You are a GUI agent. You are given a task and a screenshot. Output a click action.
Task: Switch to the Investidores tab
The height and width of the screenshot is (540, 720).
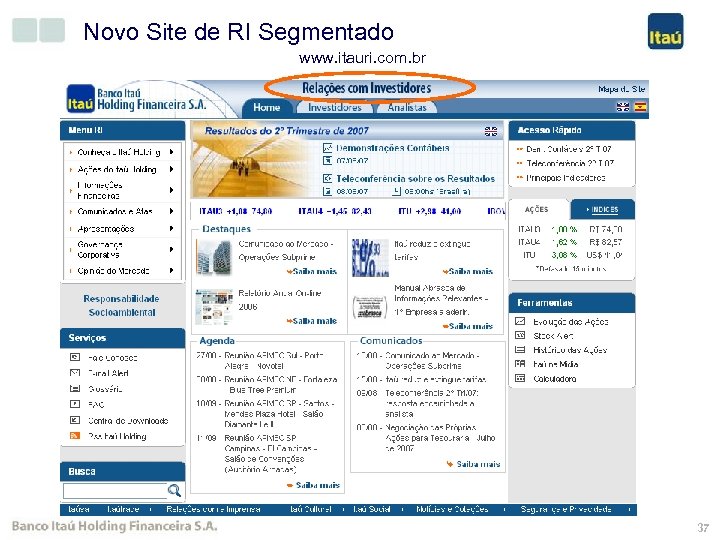tap(335, 107)
